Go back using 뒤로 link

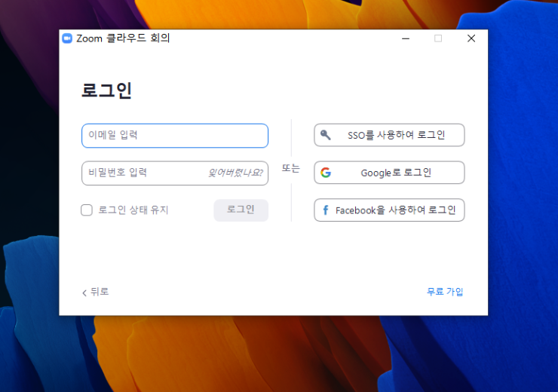(96, 292)
